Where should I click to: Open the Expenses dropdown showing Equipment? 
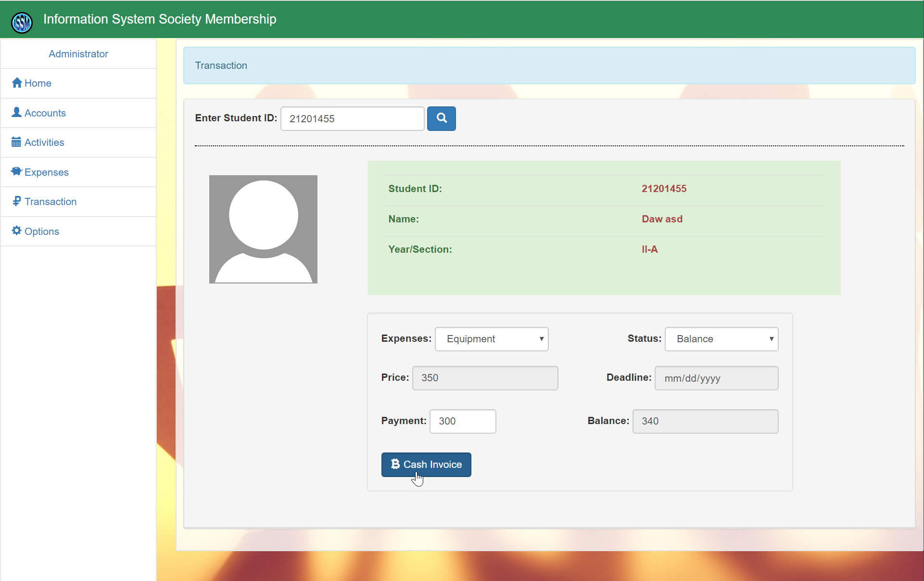click(492, 339)
